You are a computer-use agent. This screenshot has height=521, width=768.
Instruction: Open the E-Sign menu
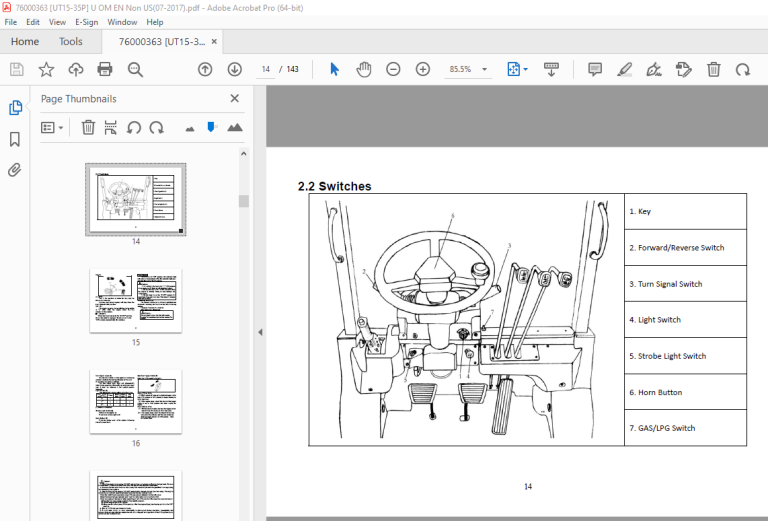[86, 22]
